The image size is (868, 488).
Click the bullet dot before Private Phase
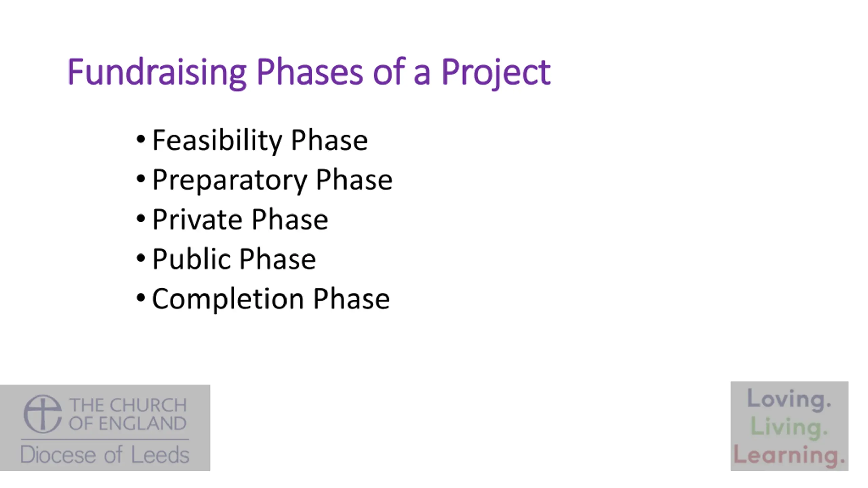point(141,219)
